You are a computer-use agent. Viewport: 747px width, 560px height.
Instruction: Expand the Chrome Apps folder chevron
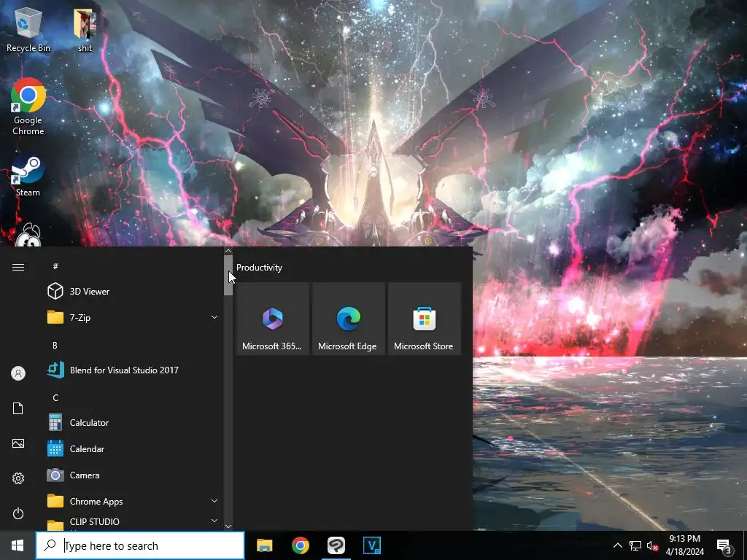point(214,501)
